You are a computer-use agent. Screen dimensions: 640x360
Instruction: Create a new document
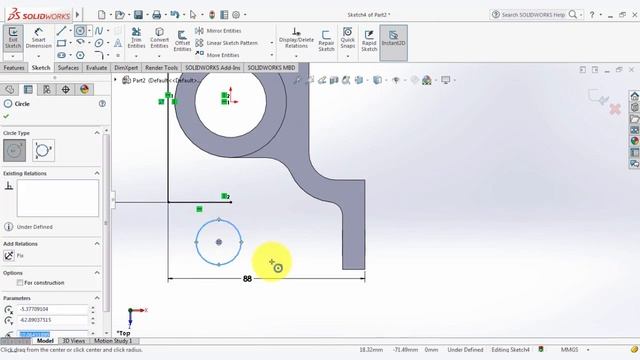click(x=102, y=15)
